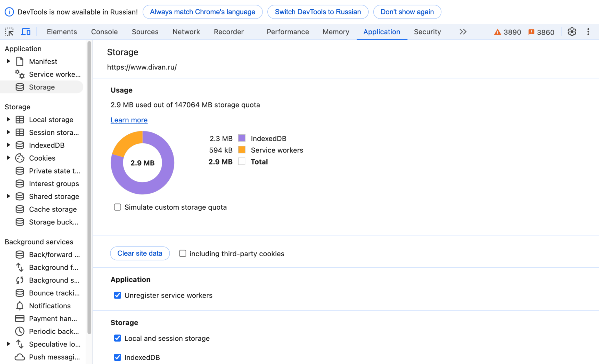Expand the Cookies tree arrow
The height and width of the screenshot is (364, 599).
tap(8, 158)
